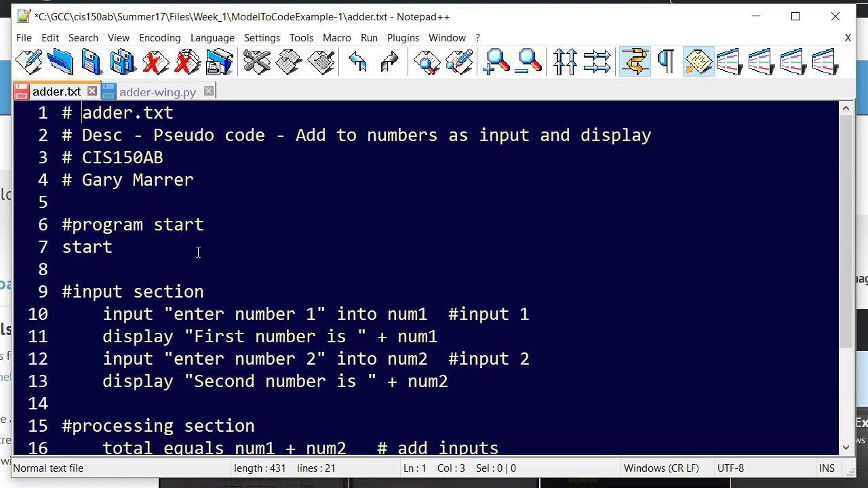Click the UTF-8 encoding status field
This screenshot has width=868, height=488.
pyautogui.click(x=730, y=468)
